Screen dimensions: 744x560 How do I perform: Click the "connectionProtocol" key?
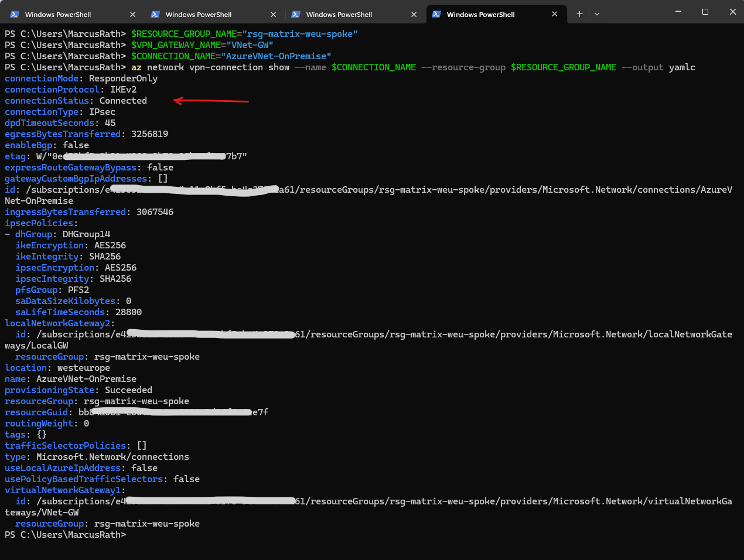coord(52,90)
